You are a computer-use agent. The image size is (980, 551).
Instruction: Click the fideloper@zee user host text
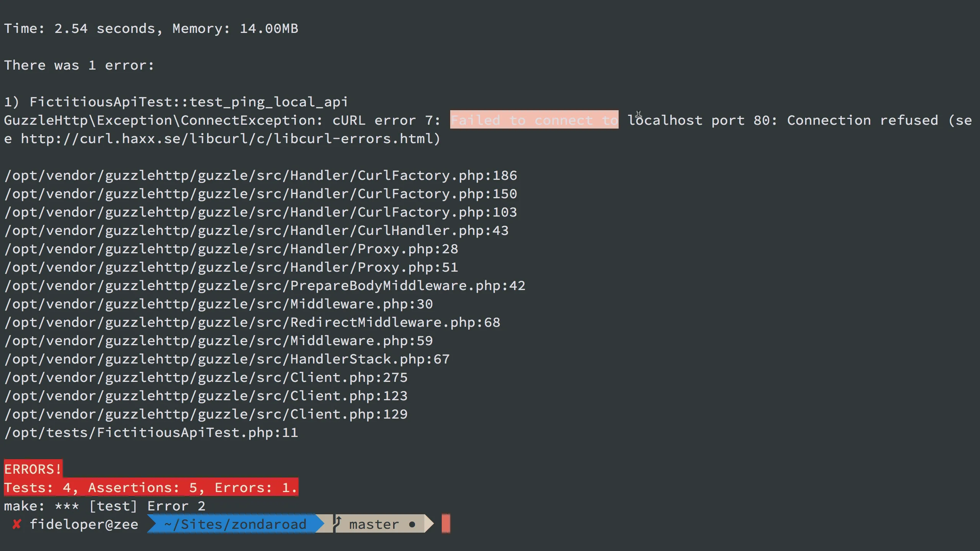[84, 524]
